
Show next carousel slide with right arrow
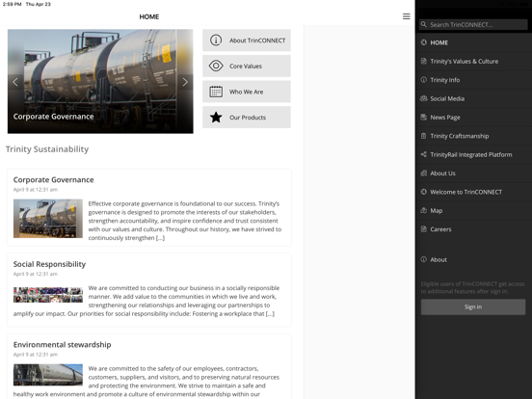185,82
